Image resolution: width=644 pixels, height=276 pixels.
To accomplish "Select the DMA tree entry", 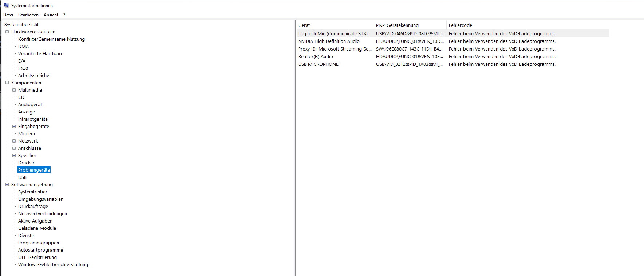I will (23, 47).
